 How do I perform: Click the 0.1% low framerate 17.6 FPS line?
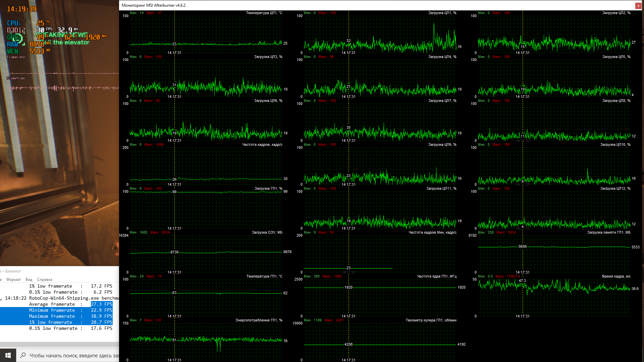point(70,328)
